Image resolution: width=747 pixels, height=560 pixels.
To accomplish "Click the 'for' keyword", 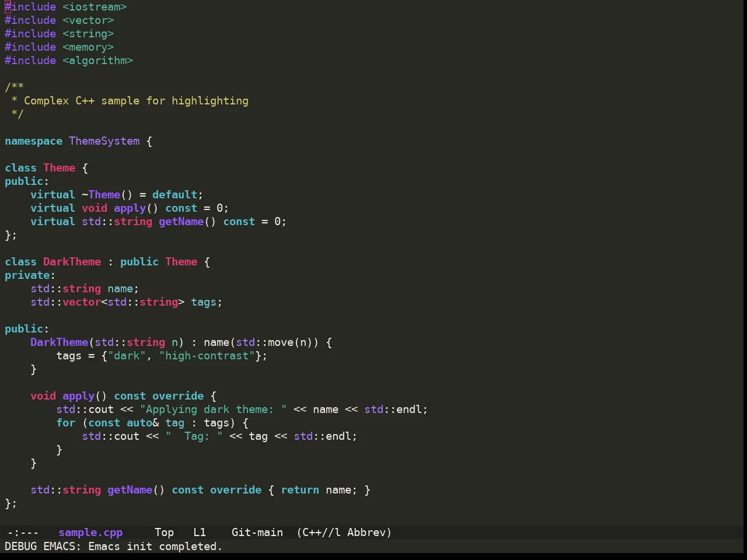I will tap(66, 423).
